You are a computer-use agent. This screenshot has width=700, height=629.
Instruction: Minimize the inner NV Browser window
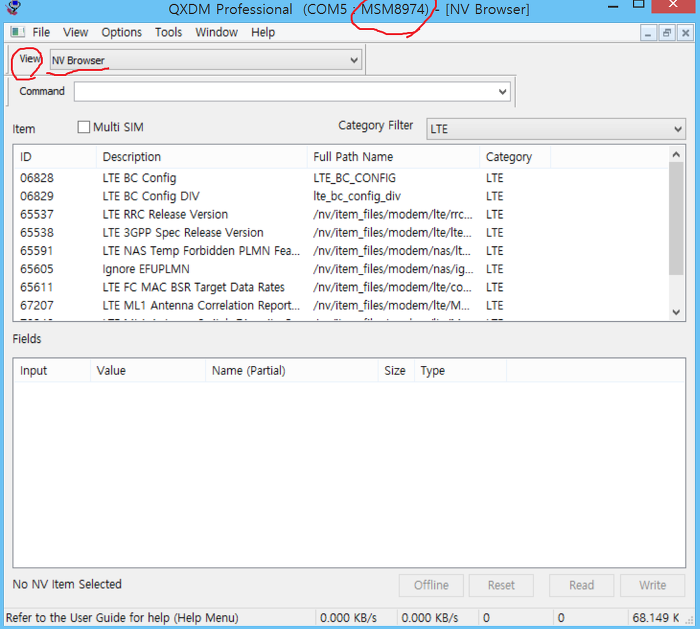(x=648, y=33)
